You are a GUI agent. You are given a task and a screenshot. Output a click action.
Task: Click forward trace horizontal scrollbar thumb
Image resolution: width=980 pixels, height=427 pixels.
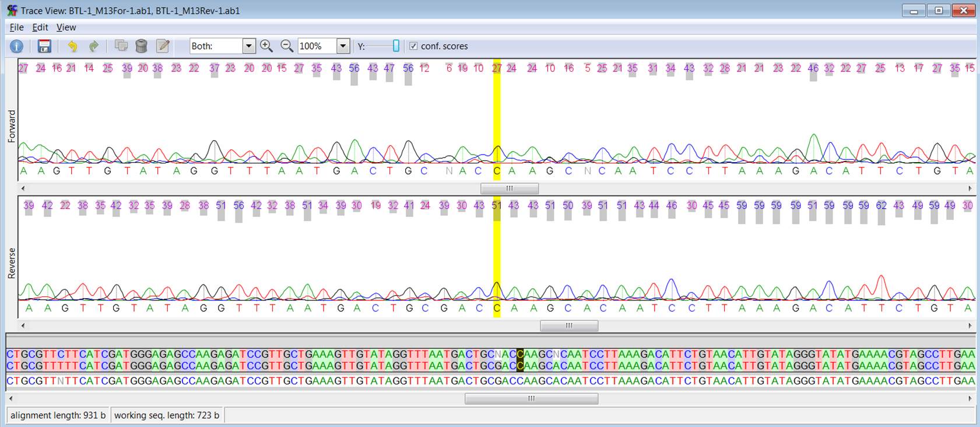coord(509,188)
